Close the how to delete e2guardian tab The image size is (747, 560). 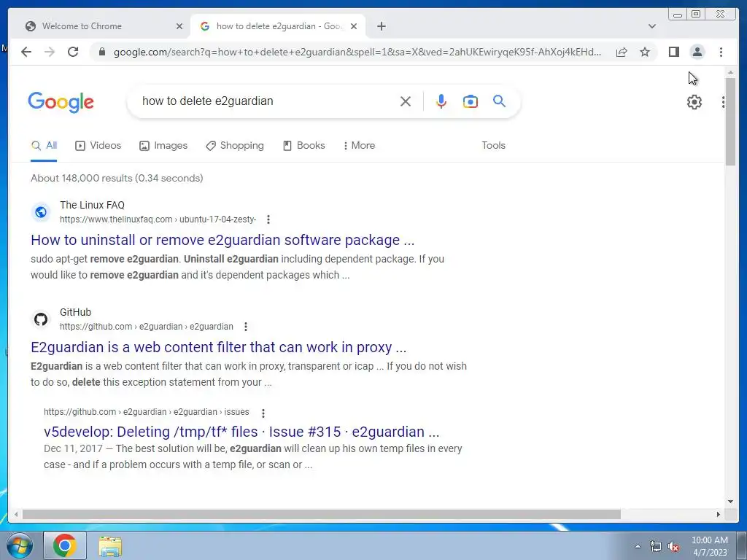pos(354,26)
